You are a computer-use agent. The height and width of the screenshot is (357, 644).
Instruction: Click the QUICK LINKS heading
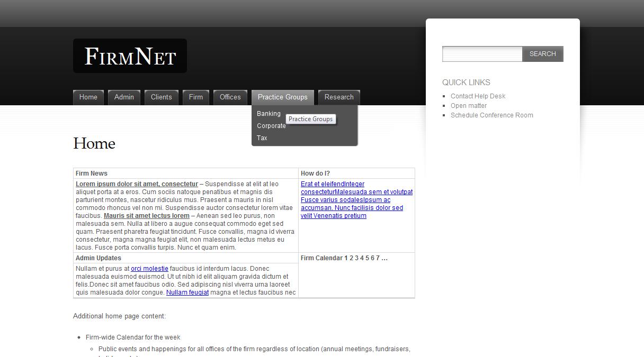pyautogui.click(x=466, y=83)
